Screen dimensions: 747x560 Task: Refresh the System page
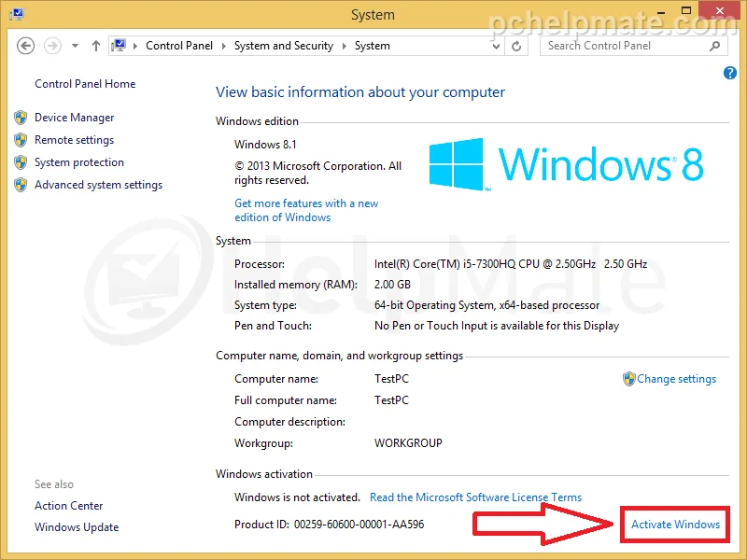point(516,46)
